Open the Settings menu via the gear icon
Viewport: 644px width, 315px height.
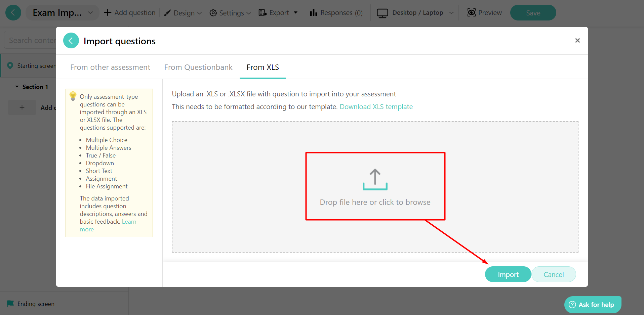[213, 12]
